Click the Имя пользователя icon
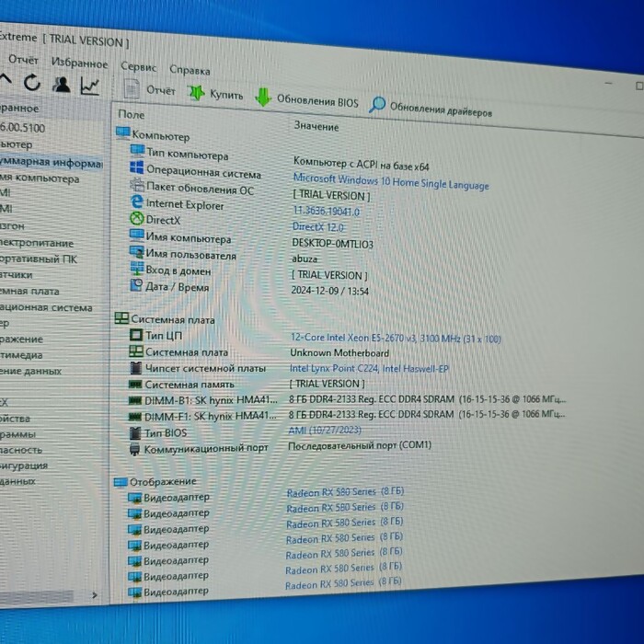This screenshot has width=644, height=644. 136,252
